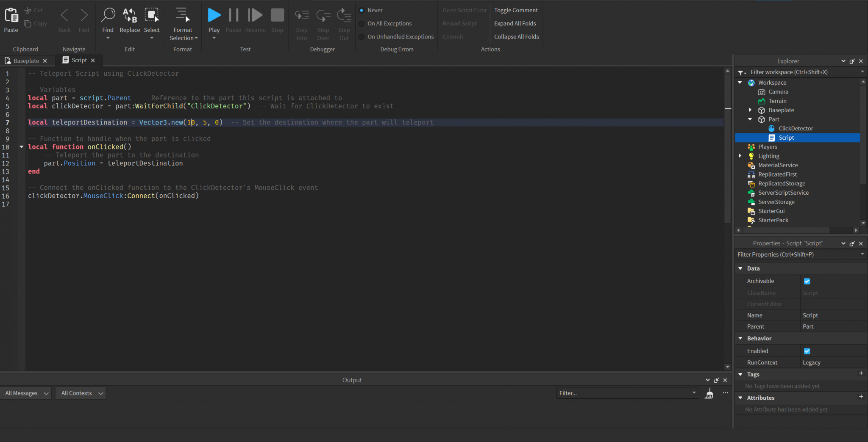Image resolution: width=868 pixels, height=442 pixels.
Task: Collapse the Part tree item in Explorer
Action: 751,119
